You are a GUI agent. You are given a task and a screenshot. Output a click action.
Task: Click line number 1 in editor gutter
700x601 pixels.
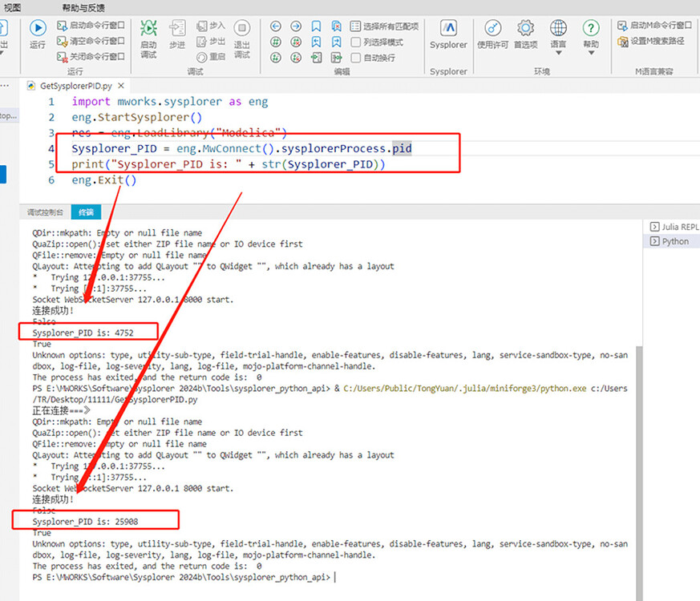click(51, 102)
